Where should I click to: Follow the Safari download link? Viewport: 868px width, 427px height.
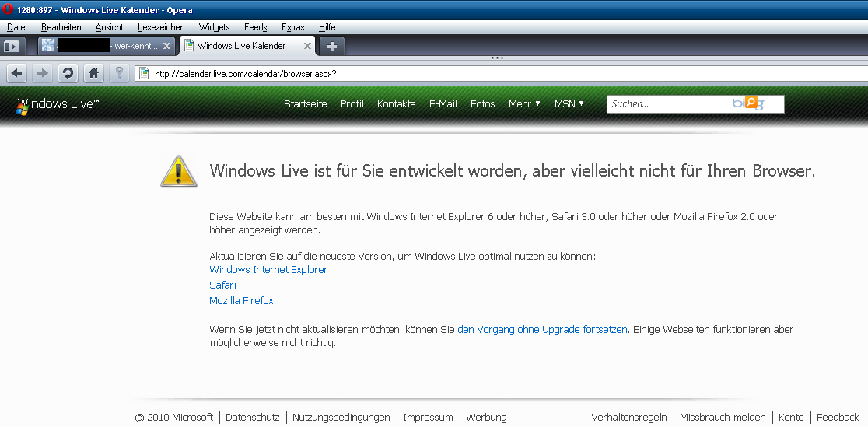click(222, 285)
